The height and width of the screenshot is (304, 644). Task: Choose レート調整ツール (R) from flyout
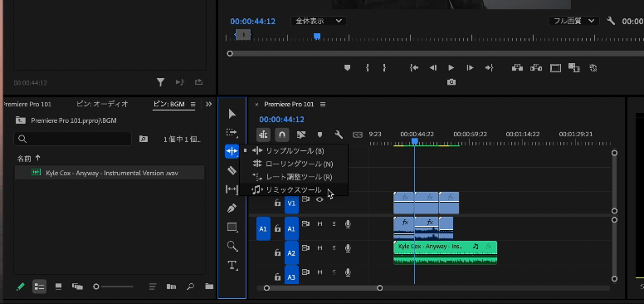click(x=294, y=177)
